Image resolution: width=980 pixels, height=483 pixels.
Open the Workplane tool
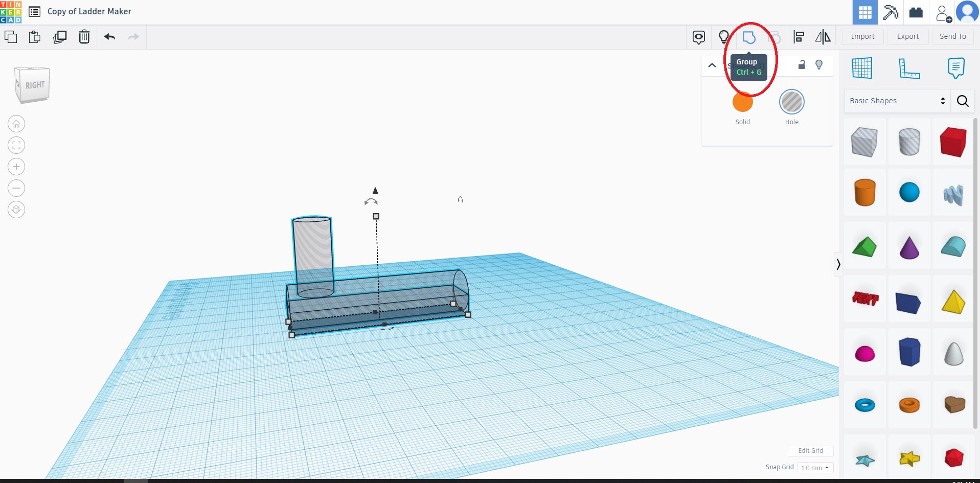click(863, 67)
